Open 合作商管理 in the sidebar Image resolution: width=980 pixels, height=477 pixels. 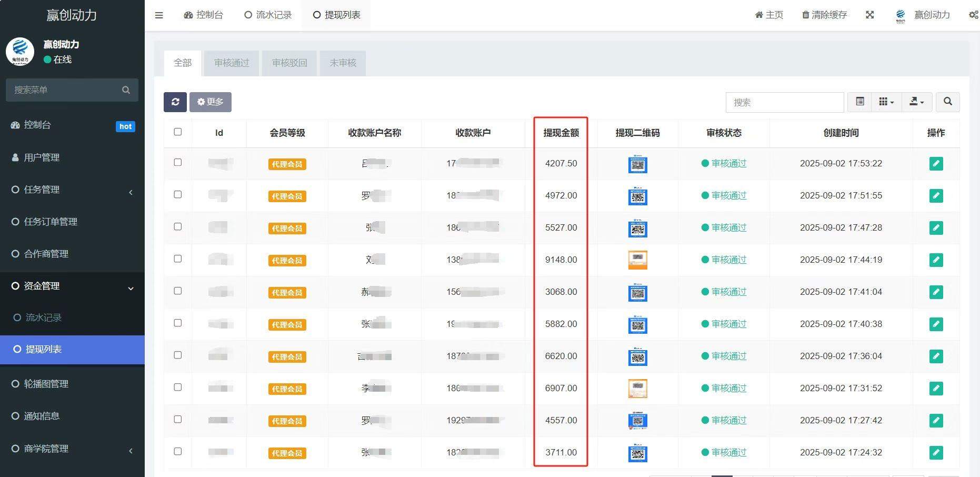pos(72,254)
